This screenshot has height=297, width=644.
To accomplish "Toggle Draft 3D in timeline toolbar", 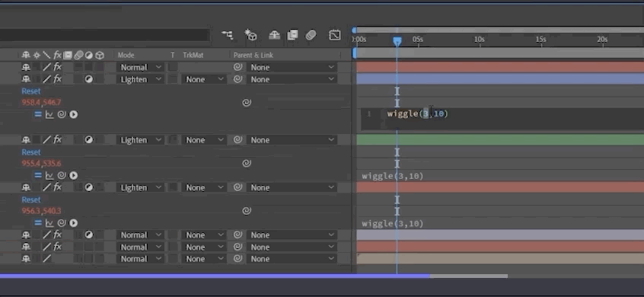I will point(250,35).
